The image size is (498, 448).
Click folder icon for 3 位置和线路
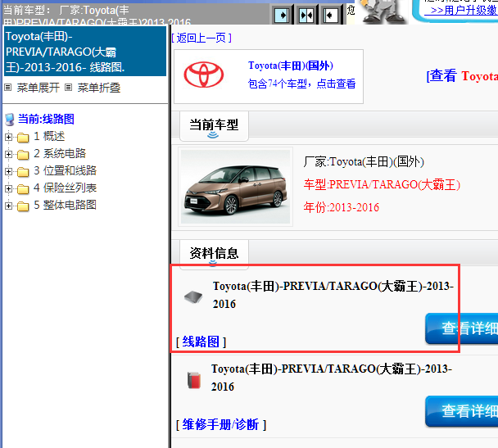pyautogui.click(x=23, y=171)
